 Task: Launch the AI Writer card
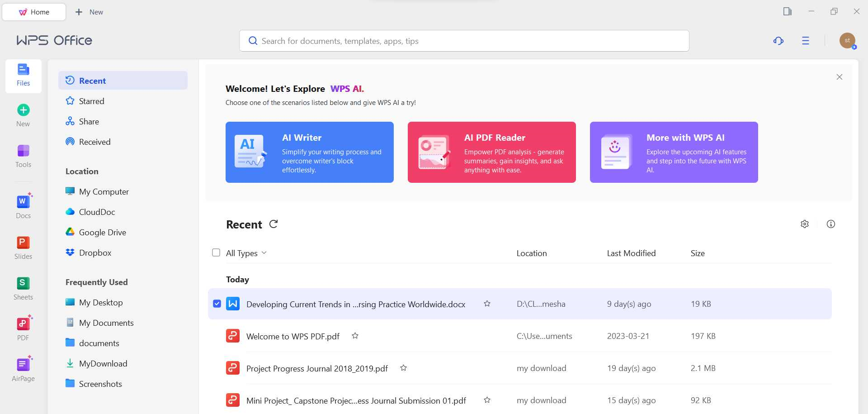(x=310, y=152)
